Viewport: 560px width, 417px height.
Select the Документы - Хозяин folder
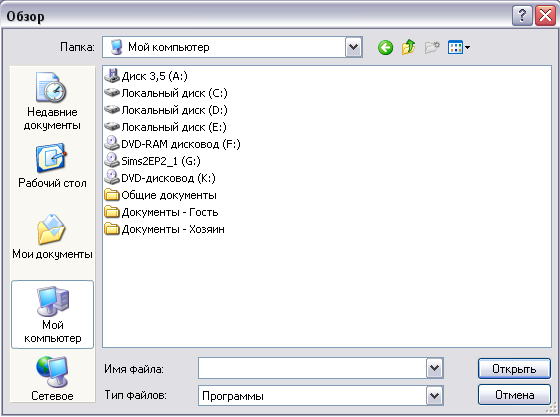pos(164,229)
